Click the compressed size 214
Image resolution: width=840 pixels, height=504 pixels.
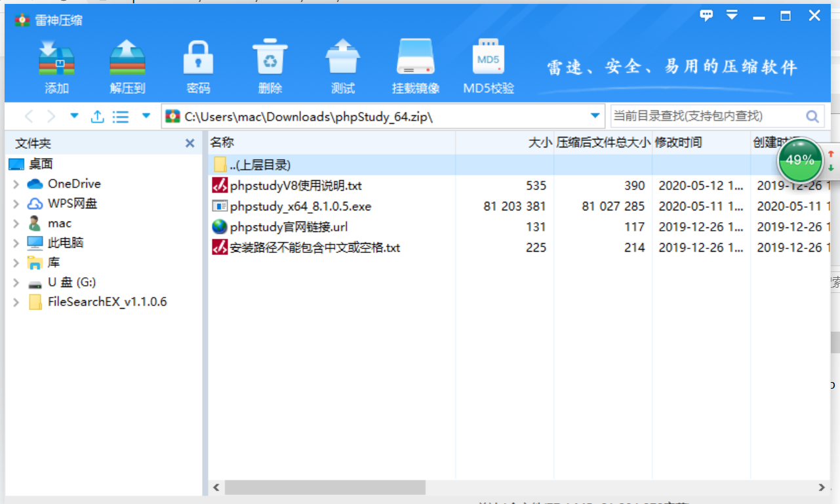point(634,248)
